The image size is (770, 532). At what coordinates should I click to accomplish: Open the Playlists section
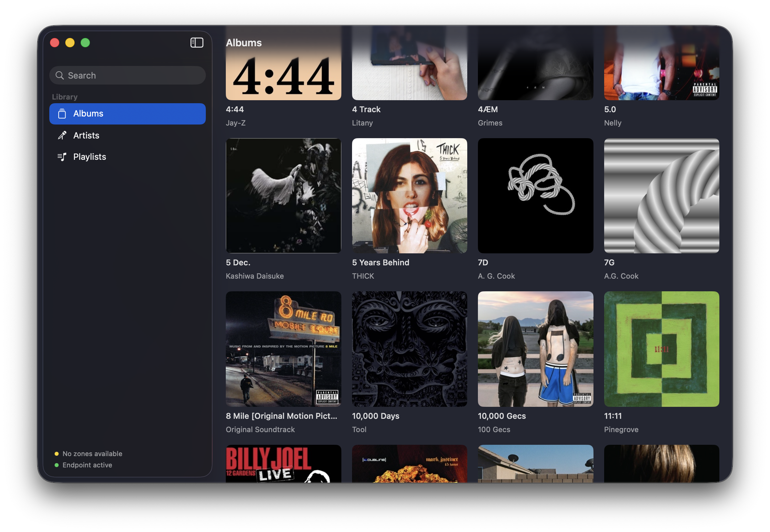pyautogui.click(x=89, y=157)
